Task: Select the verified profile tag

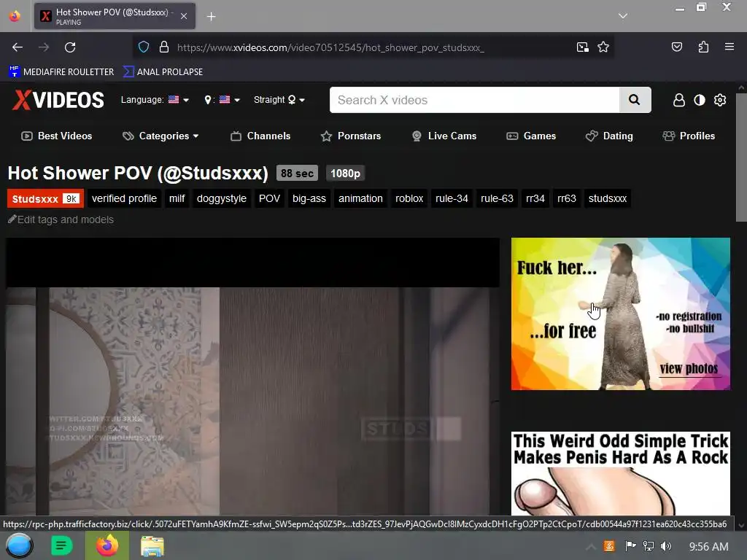Action: [x=124, y=198]
